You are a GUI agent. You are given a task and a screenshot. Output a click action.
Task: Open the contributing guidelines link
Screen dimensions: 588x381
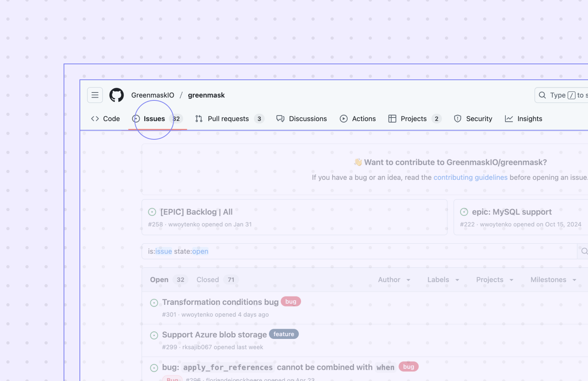[x=470, y=177]
